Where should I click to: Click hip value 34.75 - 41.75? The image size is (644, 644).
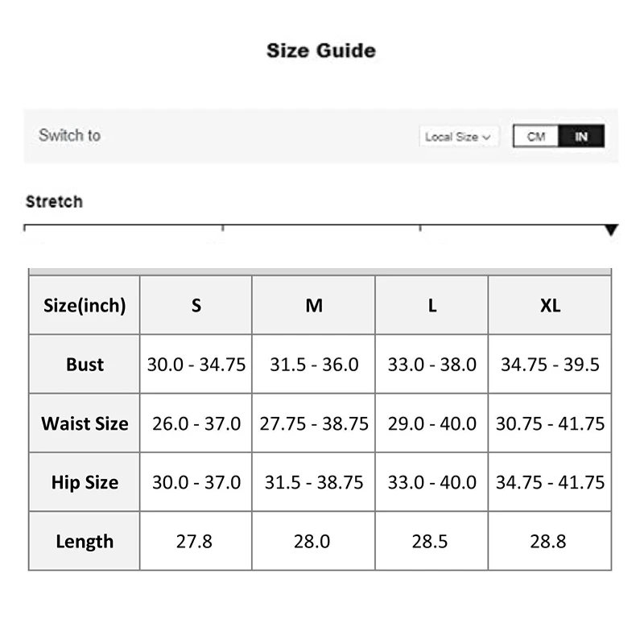[551, 482]
